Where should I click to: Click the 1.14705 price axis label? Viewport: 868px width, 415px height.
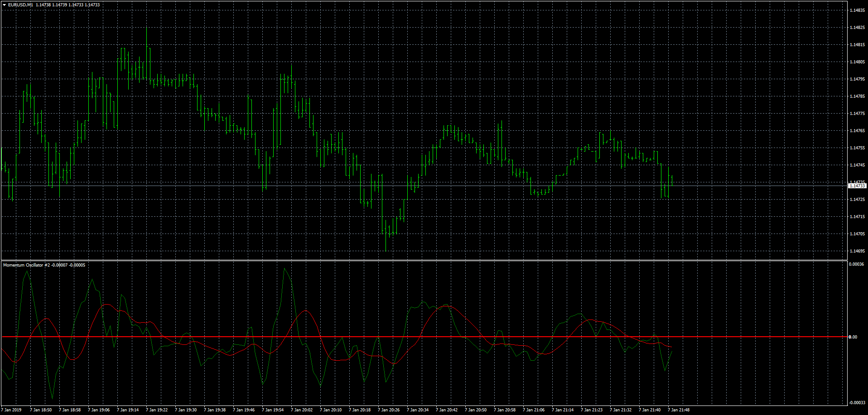tap(858, 234)
